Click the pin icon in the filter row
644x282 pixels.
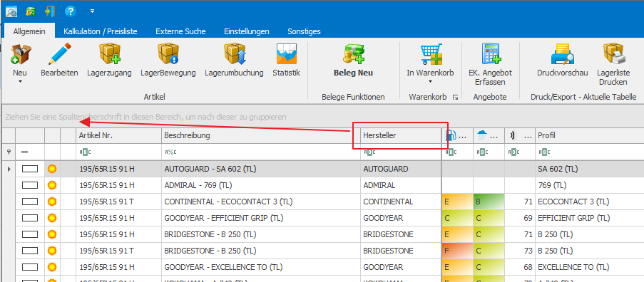[x=9, y=152]
